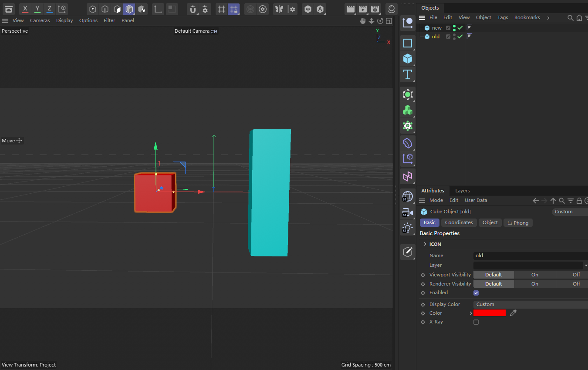The height and width of the screenshot is (370, 588).
Task: Open soft selection settings gear in top toolbar
Action: tap(263, 9)
